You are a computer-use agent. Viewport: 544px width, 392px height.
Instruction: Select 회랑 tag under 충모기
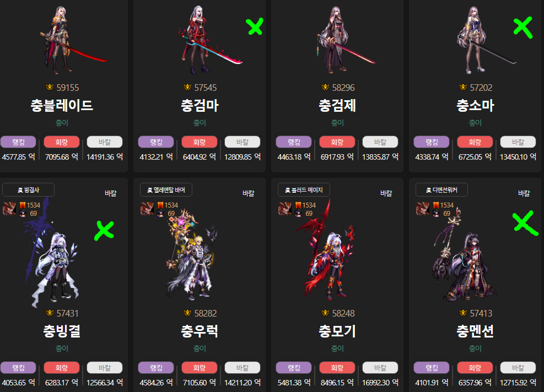pyautogui.click(x=337, y=368)
